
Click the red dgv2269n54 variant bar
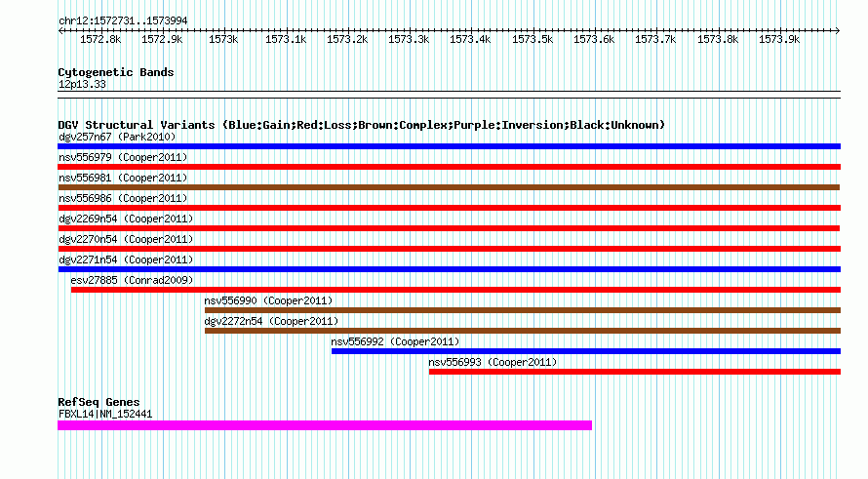click(449, 228)
